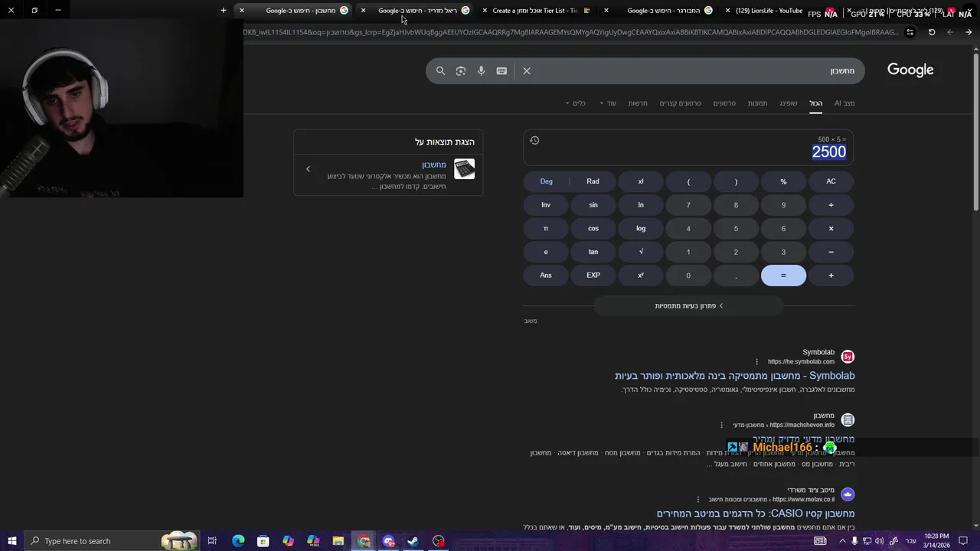
Task: Toggle the Inv inverse functions key
Action: (546, 205)
